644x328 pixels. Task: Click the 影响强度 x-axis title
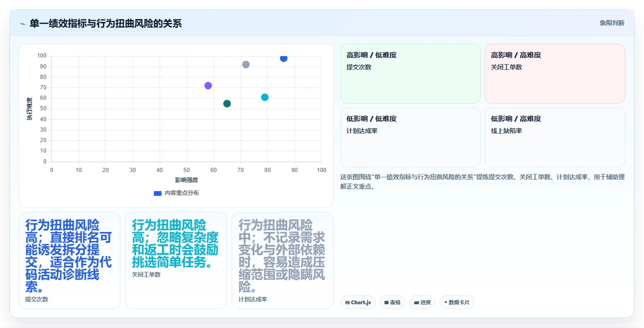point(186,180)
